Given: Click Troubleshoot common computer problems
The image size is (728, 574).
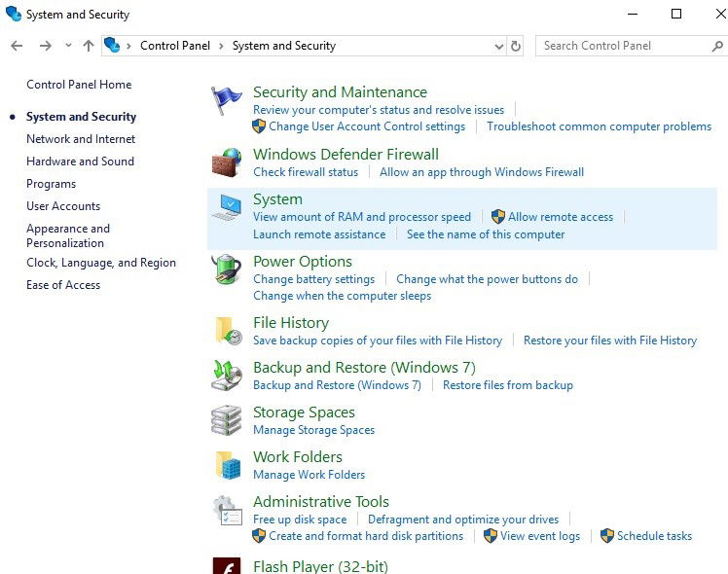Looking at the screenshot, I should coord(599,126).
